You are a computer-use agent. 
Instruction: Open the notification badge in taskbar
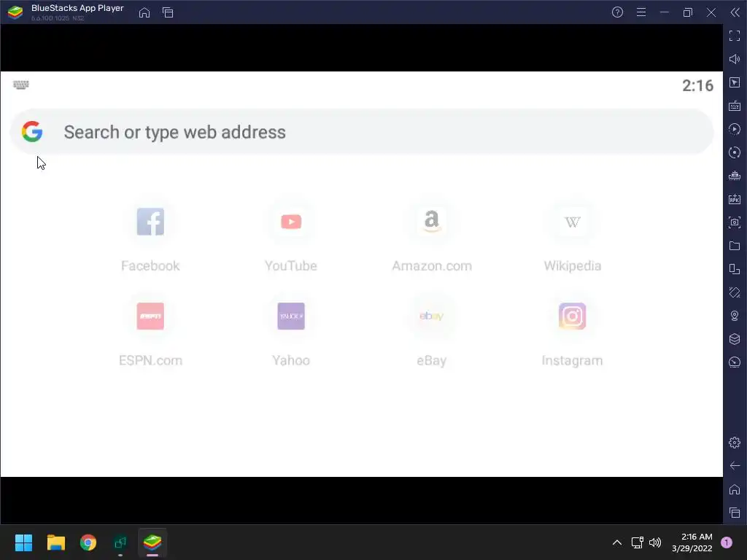click(x=727, y=542)
